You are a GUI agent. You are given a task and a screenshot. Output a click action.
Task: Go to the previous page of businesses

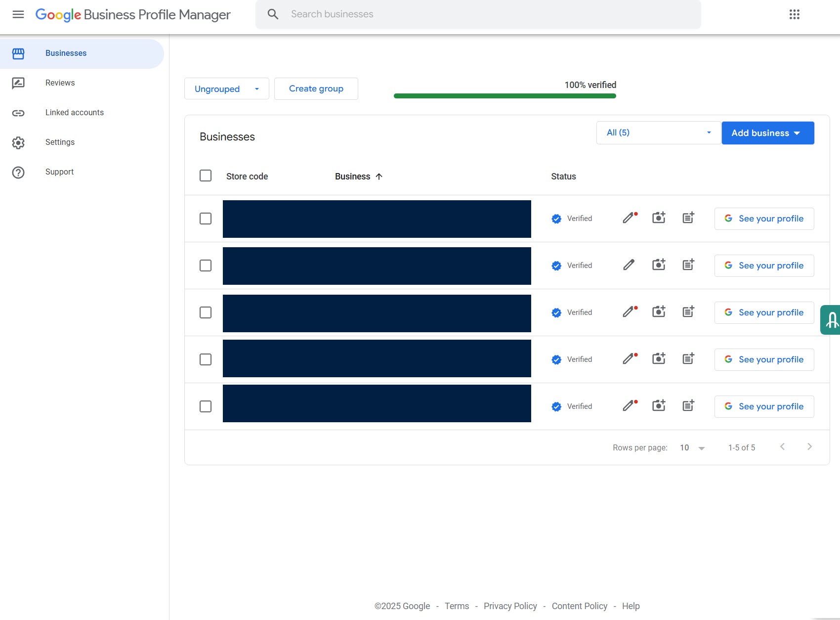pyautogui.click(x=782, y=447)
